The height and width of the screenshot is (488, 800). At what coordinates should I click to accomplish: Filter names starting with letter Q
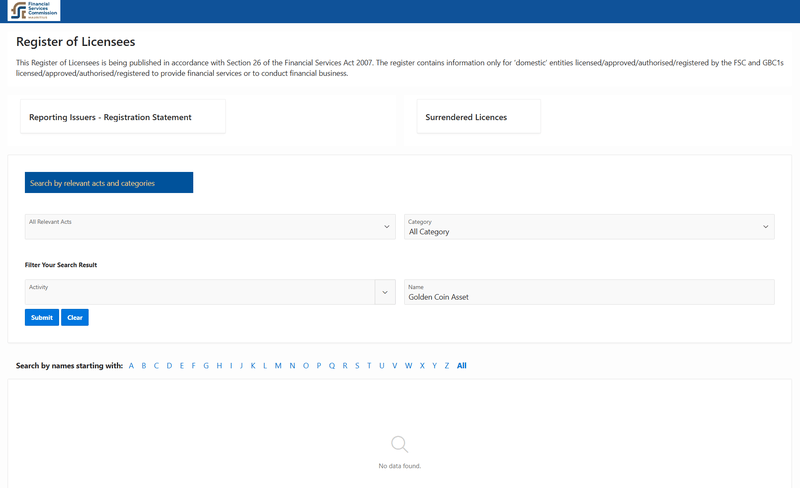(x=332, y=365)
